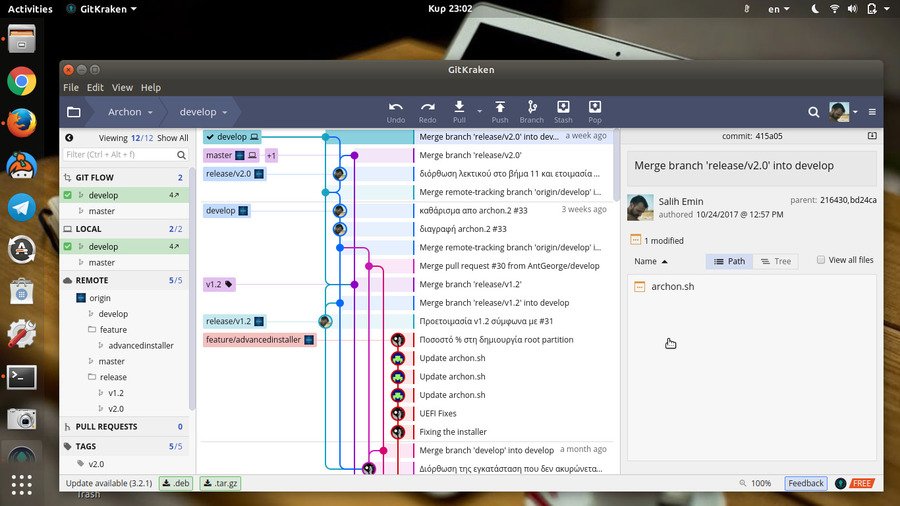Download the .deb update package
This screenshot has width=900, height=506.
[175, 483]
